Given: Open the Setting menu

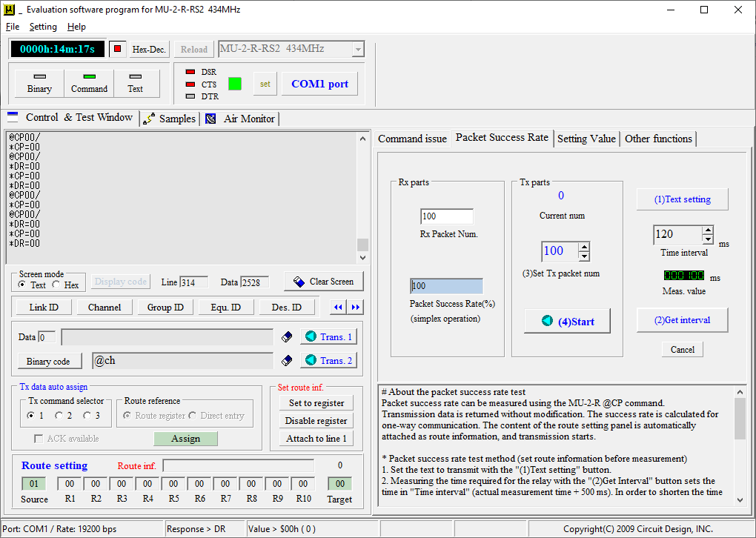Looking at the screenshot, I should click(x=43, y=27).
